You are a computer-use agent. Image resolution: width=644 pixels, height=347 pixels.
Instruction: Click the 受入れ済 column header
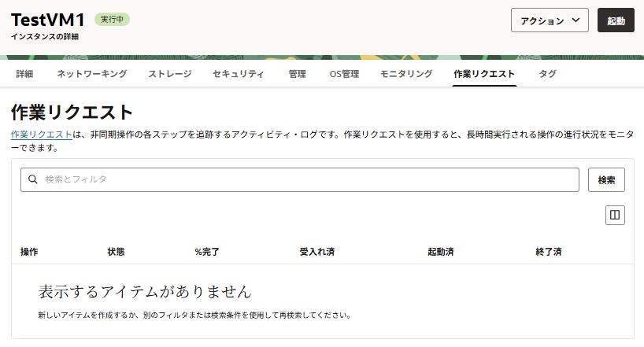317,252
